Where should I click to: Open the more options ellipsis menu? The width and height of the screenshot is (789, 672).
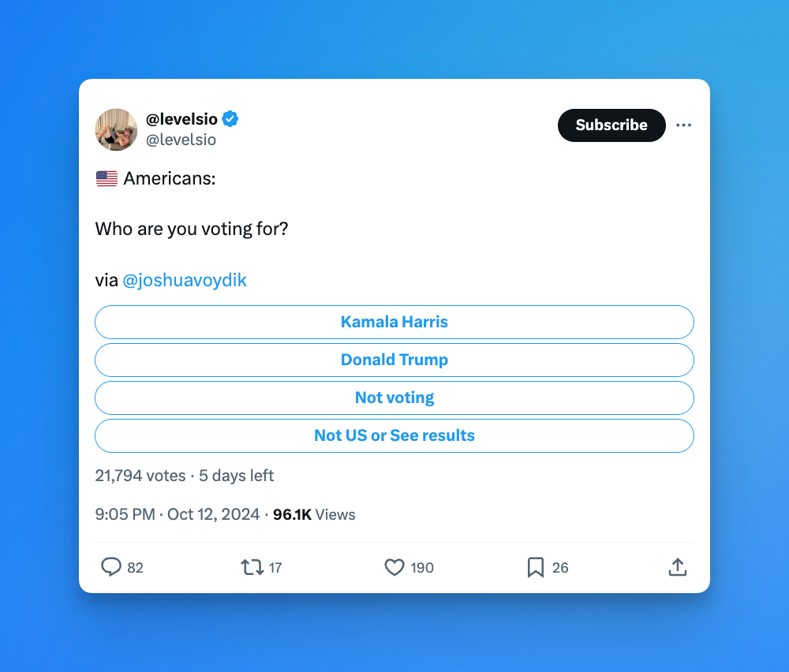[683, 125]
